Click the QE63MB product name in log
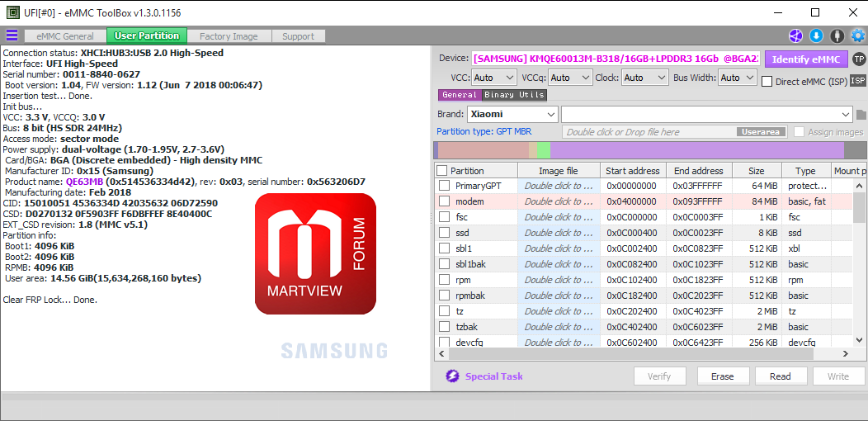This screenshot has width=868, height=421. pyautogui.click(x=84, y=182)
